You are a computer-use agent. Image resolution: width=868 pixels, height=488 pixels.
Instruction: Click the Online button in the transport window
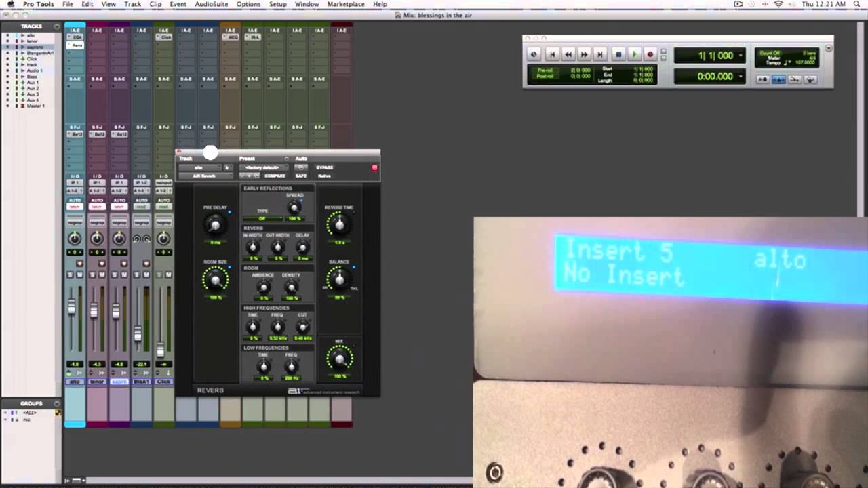534,54
